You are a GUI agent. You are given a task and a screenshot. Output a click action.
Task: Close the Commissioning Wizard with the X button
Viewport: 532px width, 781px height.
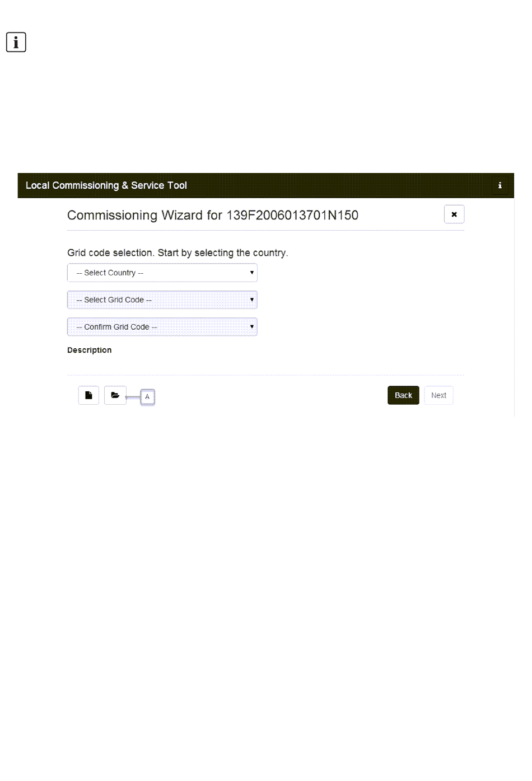[x=454, y=214]
